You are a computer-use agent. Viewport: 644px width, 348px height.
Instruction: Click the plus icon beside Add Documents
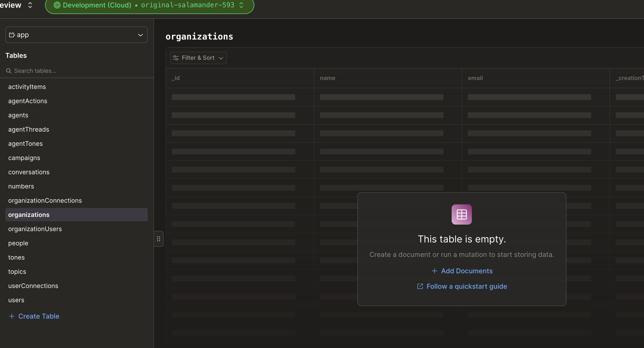pyautogui.click(x=435, y=271)
